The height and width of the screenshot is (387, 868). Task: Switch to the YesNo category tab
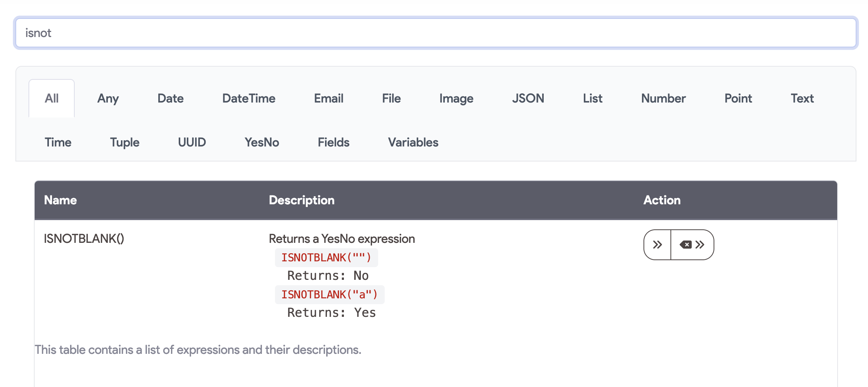(262, 142)
